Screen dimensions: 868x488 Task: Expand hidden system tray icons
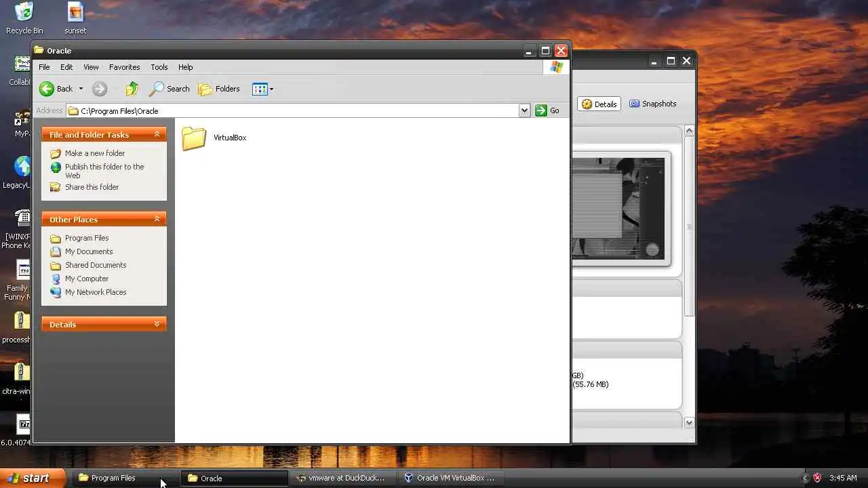click(x=806, y=478)
